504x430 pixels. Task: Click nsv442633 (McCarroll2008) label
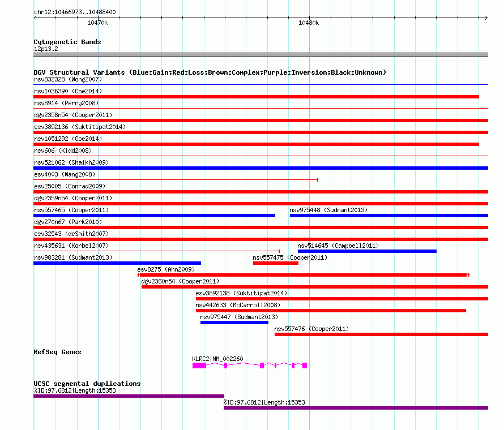(x=238, y=305)
